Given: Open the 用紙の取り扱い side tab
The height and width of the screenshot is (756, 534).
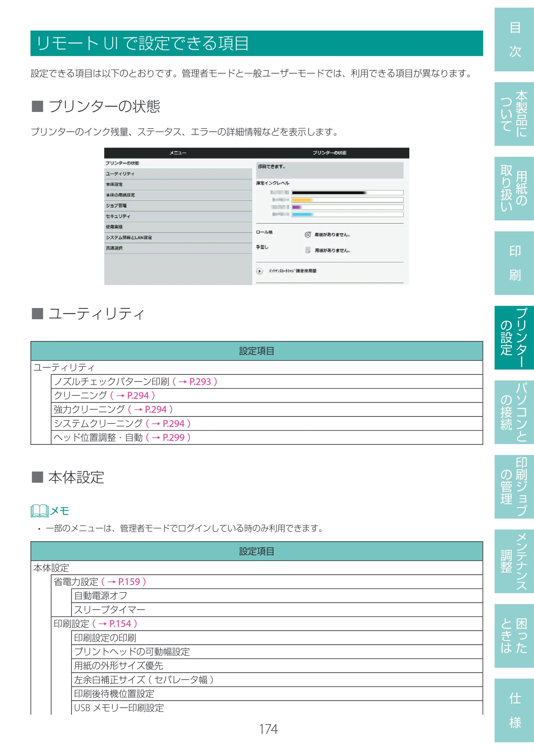Looking at the screenshot, I should coord(514,188).
